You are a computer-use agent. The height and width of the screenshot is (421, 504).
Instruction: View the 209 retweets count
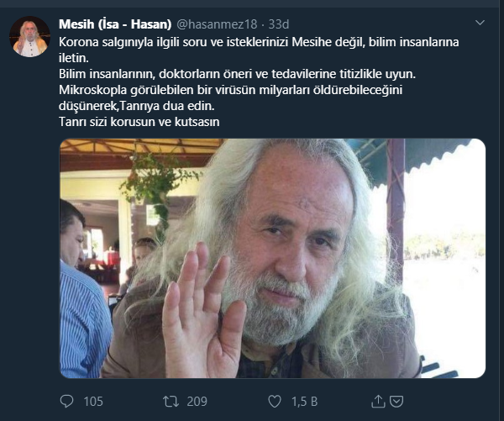(197, 402)
